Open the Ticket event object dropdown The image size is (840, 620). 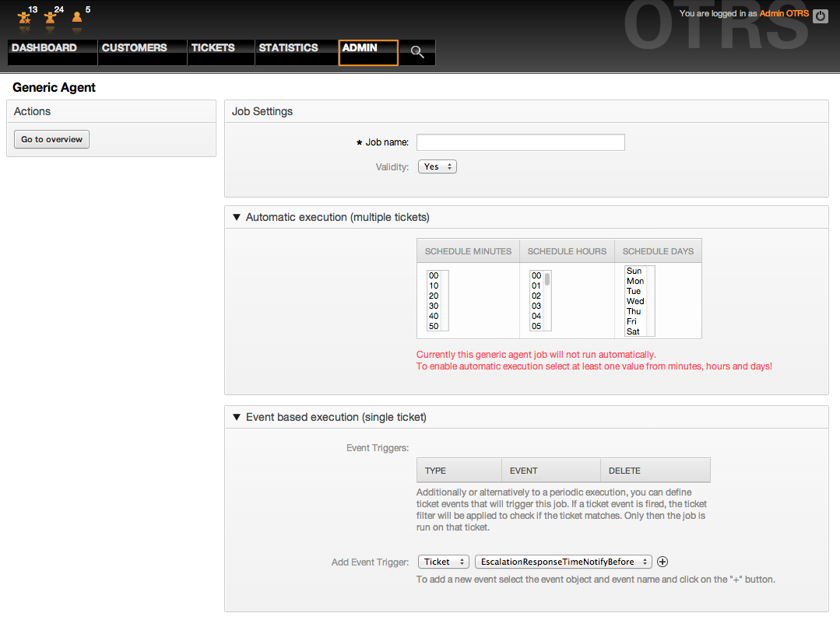point(443,562)
